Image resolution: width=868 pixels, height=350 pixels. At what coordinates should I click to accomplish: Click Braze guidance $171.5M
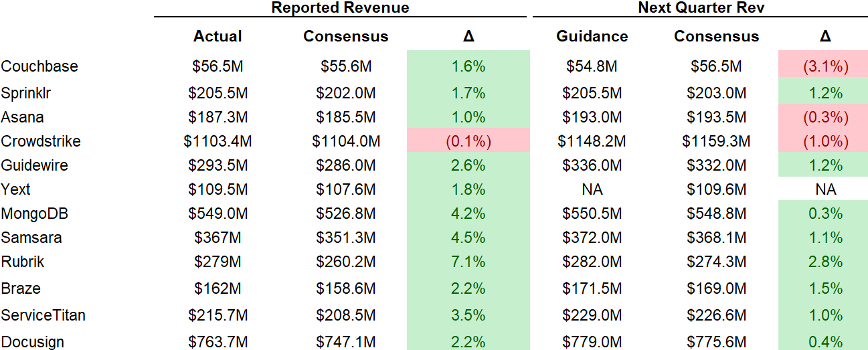592,288
